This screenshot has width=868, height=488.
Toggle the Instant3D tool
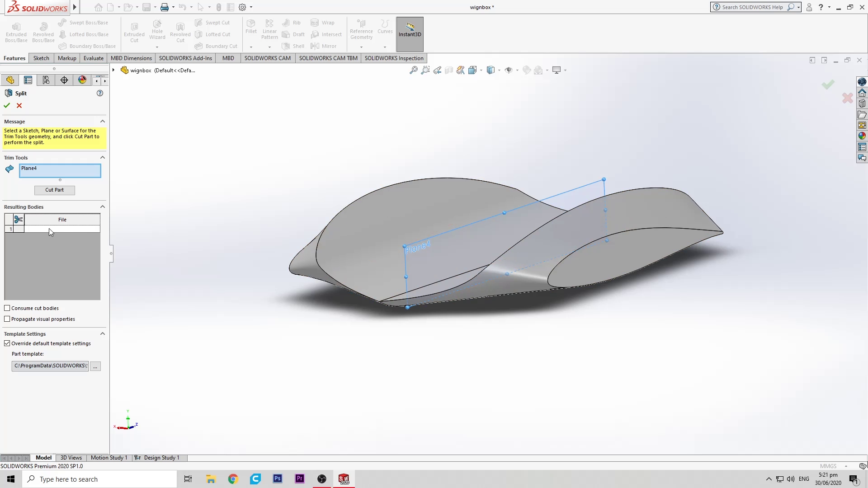[x=410, y=34]
